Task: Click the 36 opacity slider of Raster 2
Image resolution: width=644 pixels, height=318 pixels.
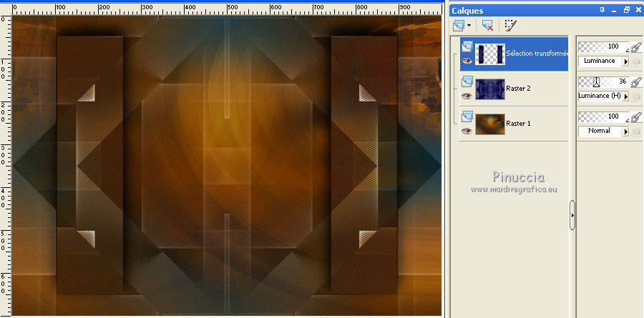Action: [x=604, y=81]
